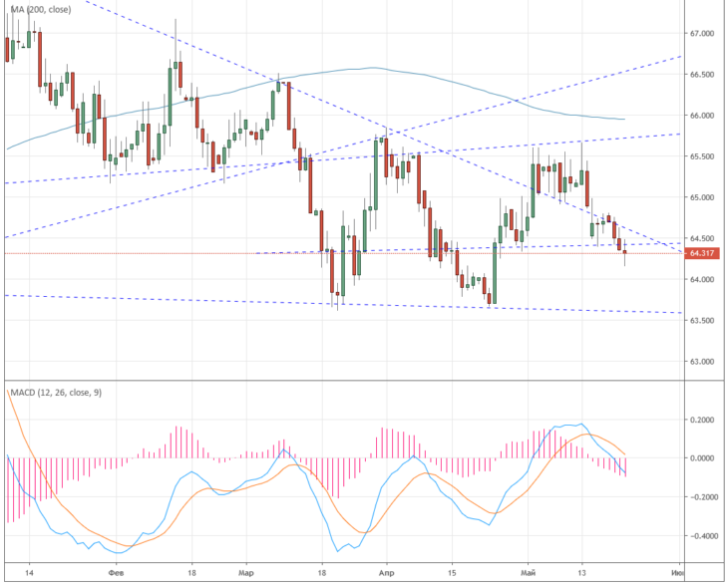Click the date label 14 on time axis

(x=29, y=573)
